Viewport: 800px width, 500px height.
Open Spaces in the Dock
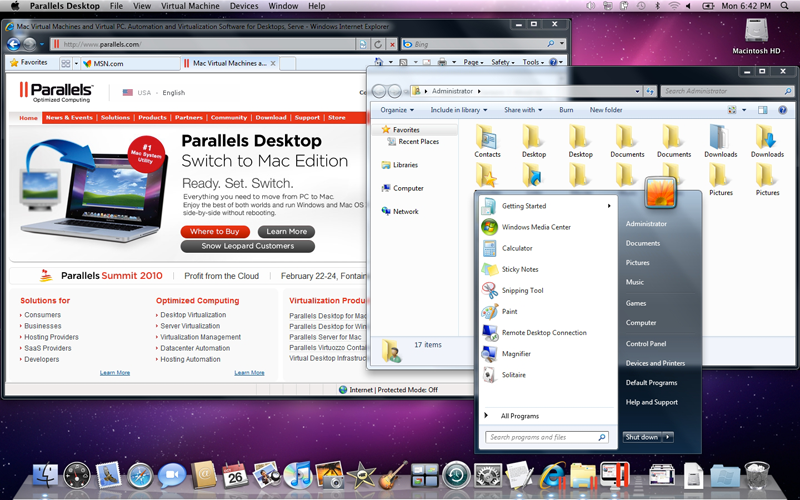[x=424, y=476]
